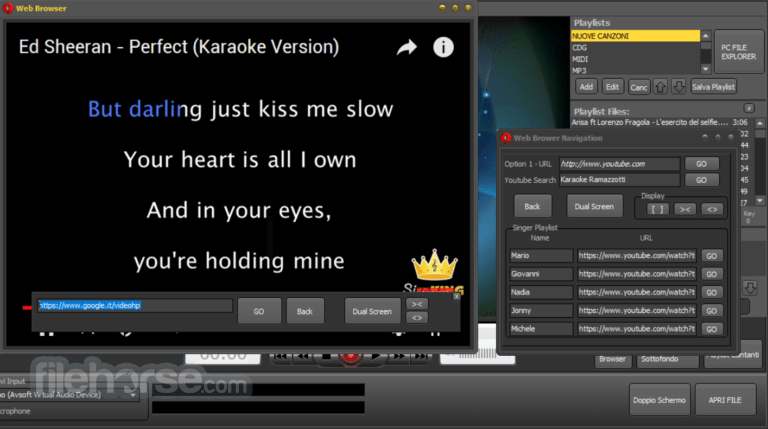Select the MIDI playlist

tap(635, 59)
